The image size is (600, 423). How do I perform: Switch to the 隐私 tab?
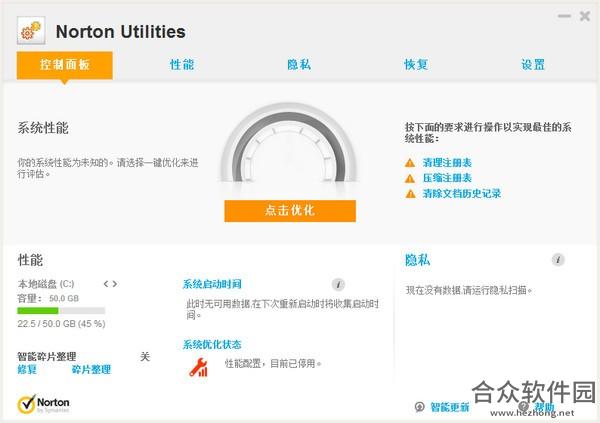click(299, 65)
